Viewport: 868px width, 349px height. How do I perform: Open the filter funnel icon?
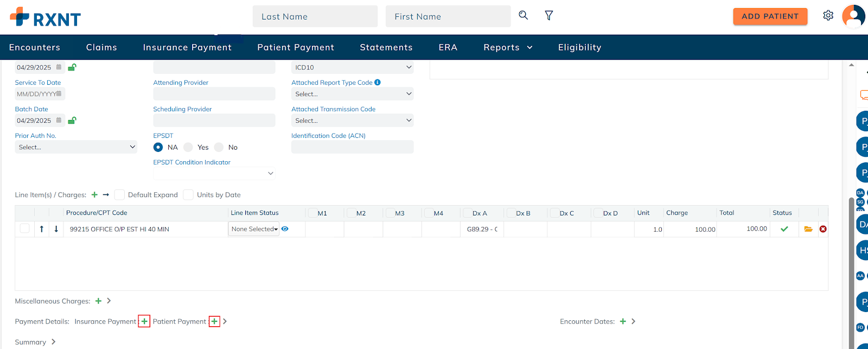tap(548, 16)
